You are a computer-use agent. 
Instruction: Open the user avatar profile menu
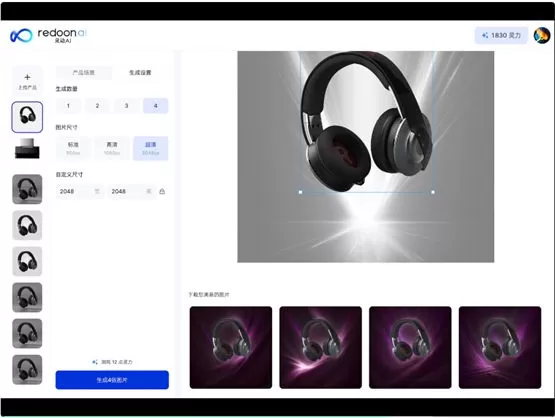point(542,35)
